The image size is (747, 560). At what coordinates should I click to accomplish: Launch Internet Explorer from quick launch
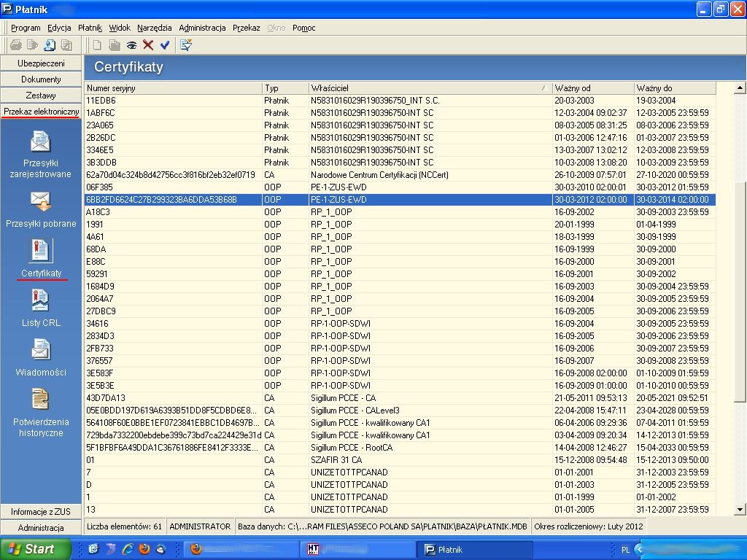[127, 549]
